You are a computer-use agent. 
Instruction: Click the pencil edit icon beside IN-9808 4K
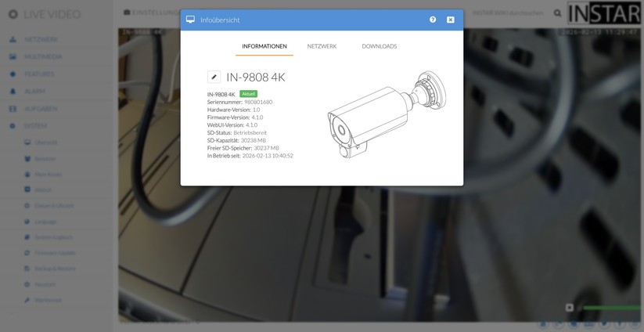(214, 77)
